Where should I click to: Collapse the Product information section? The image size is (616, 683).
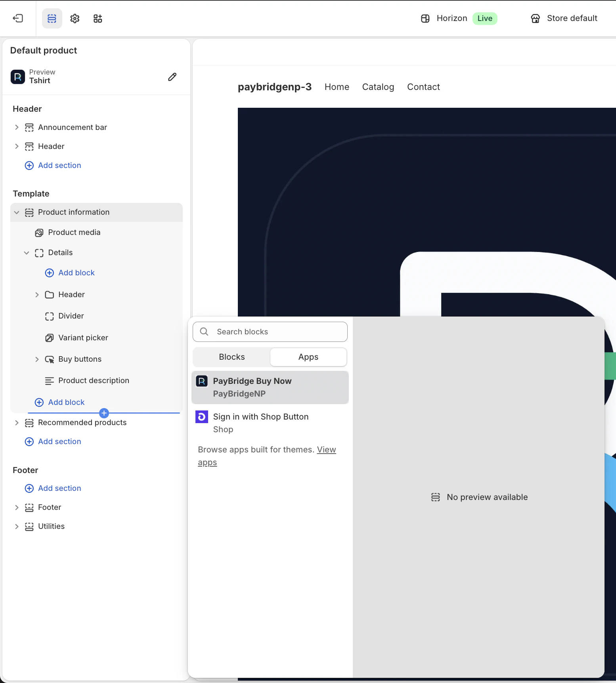[x=17, y=212]
